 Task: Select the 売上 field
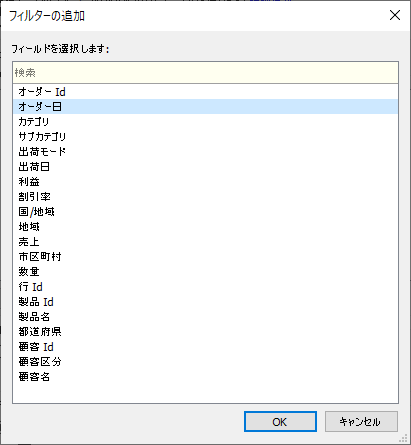tap(205, 242)
